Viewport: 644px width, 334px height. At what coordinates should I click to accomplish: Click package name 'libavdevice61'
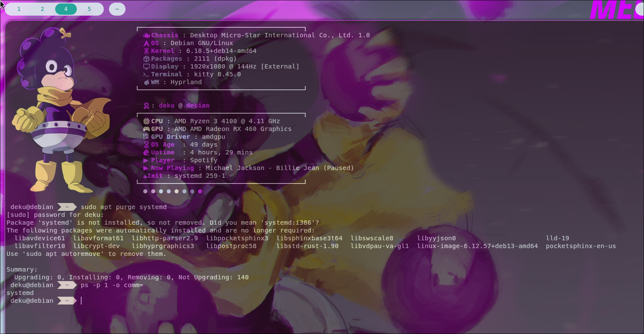coord(40,239)
